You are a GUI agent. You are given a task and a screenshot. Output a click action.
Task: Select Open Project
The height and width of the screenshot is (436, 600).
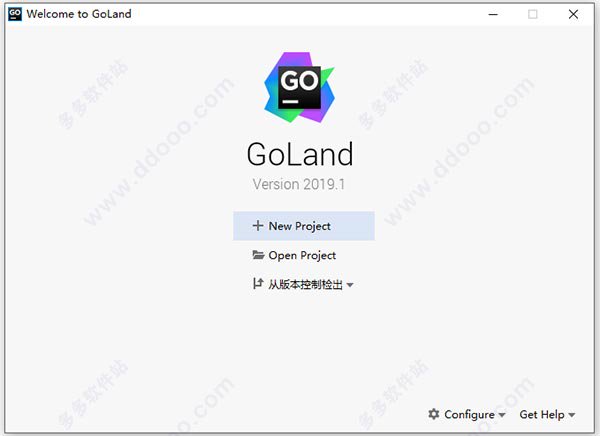304,255
